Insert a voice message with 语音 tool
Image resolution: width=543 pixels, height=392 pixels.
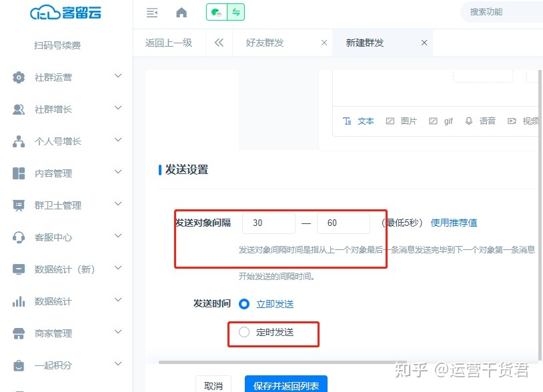(x=480, y=121)
